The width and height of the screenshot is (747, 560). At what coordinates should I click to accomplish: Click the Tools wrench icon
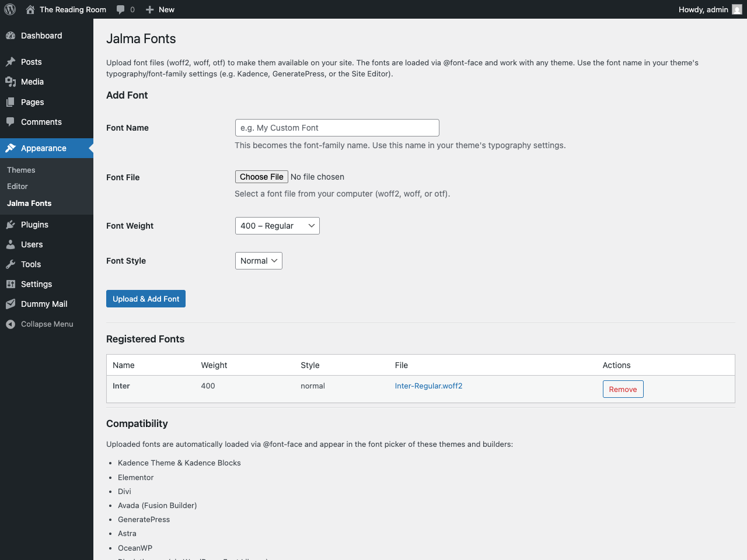pyautogui.click(x=11, y=264)
